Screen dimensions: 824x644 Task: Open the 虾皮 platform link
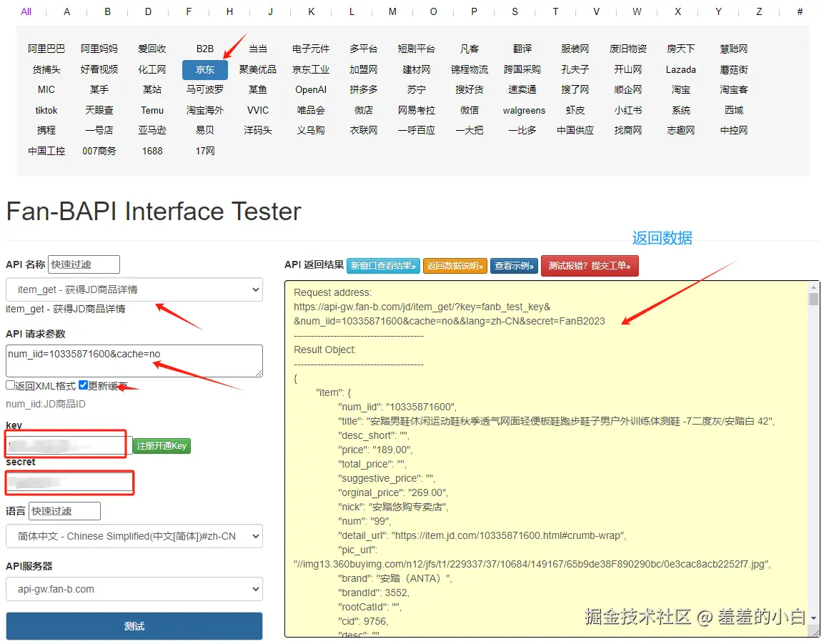pos(575,110)
